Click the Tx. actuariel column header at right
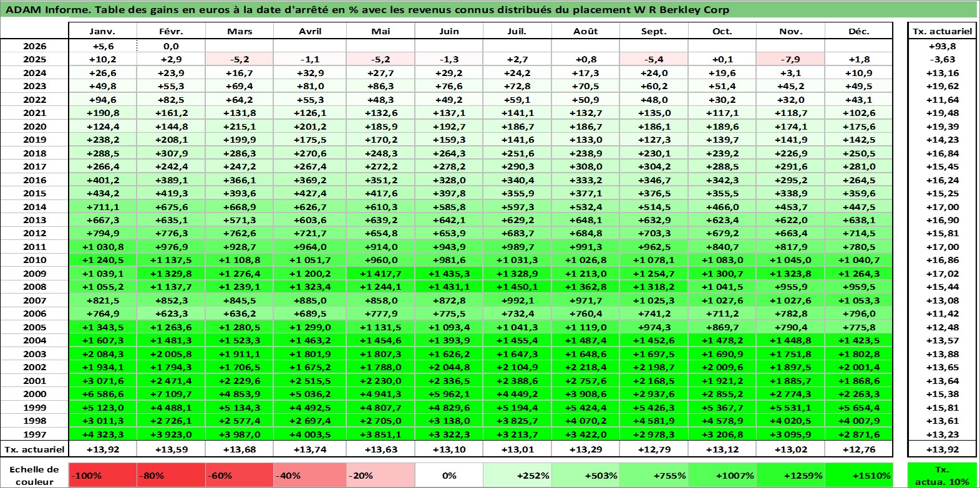This screenshot has width=980, height=488. [942, 31]
